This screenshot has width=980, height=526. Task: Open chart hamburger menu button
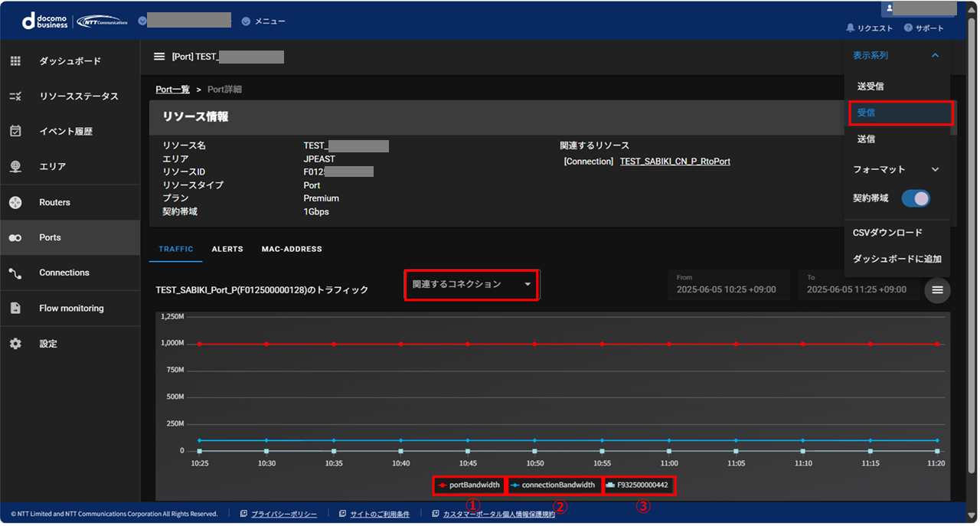pos(937,290)
